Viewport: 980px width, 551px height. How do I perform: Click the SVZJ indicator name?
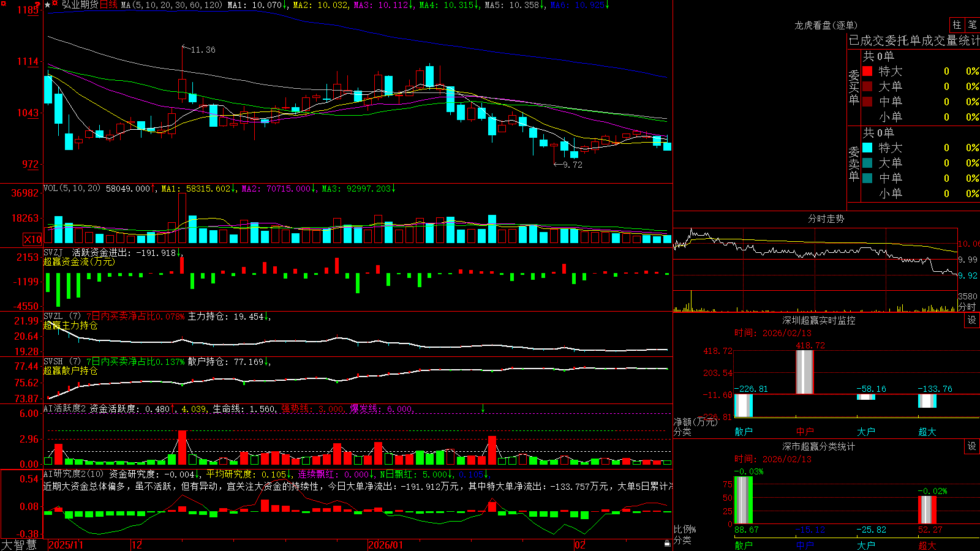point(53,252)
